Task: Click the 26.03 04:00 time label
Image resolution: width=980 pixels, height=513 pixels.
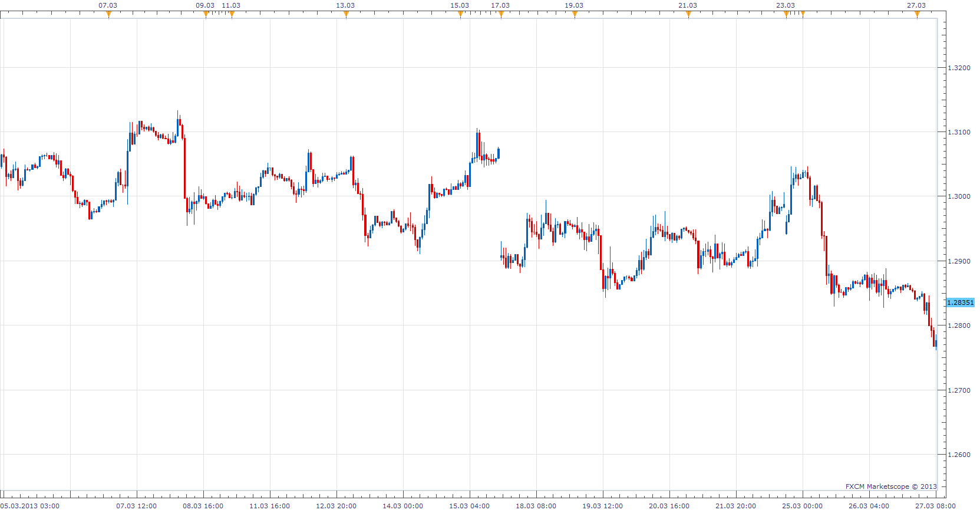Action: click(869, 506)
